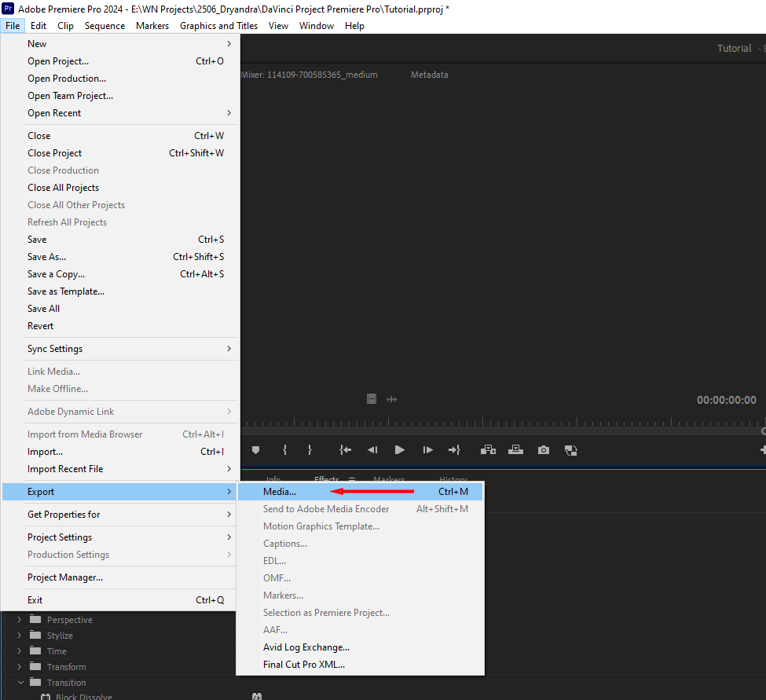
Task: Click the Step Back one frame icon
Action: click(372, 450)
